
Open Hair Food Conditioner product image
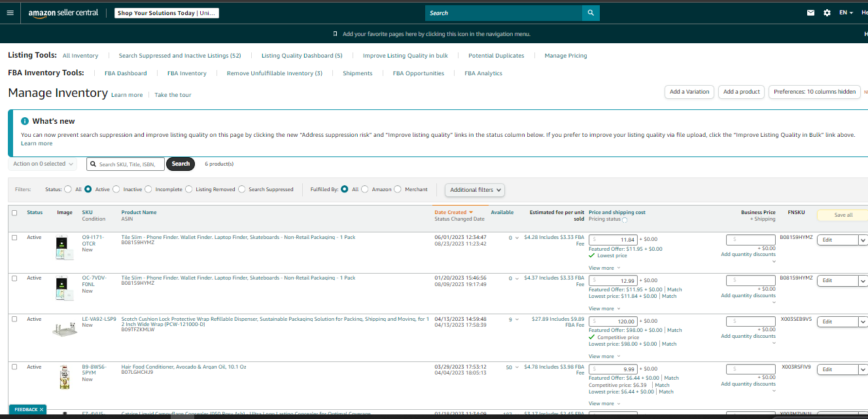click(x=64, y=377)
